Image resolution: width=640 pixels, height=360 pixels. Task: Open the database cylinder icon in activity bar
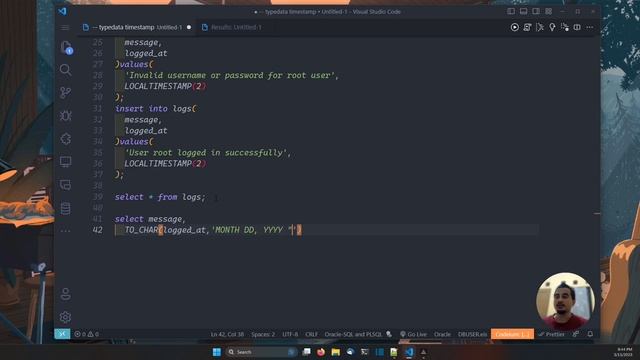(65, 208)
